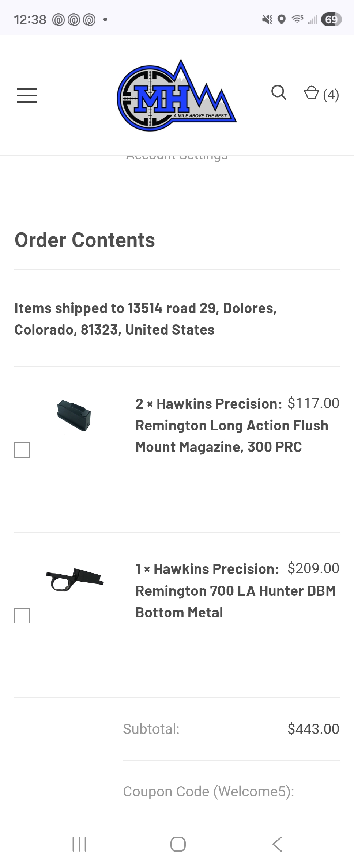Tap the $443.00 subtotal amount

(313, 729)
